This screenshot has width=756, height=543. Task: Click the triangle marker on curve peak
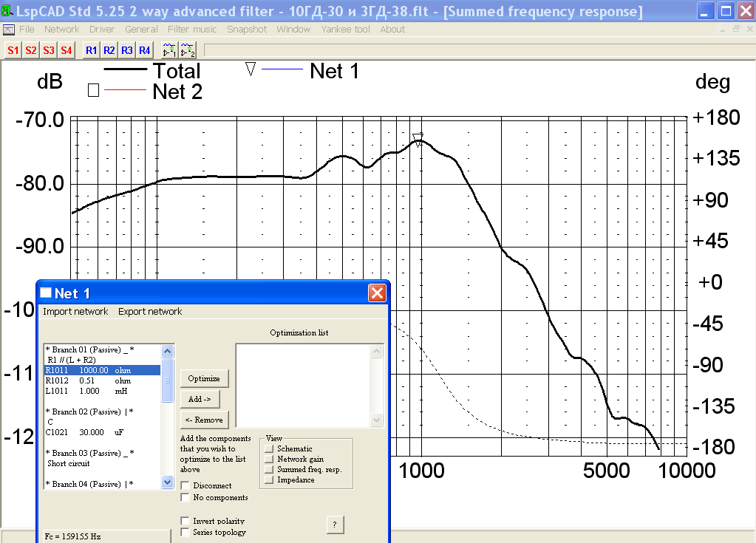tap(418, 140)
